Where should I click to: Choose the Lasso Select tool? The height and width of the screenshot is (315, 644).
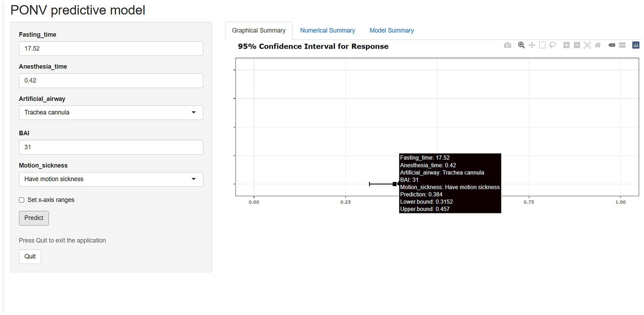click(x=553, y=45)
